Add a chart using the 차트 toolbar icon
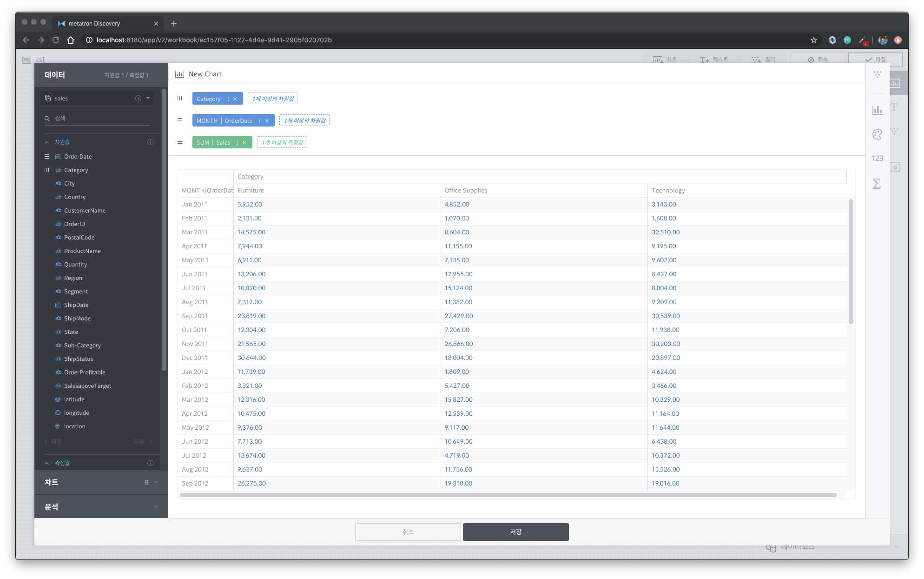 666,59
